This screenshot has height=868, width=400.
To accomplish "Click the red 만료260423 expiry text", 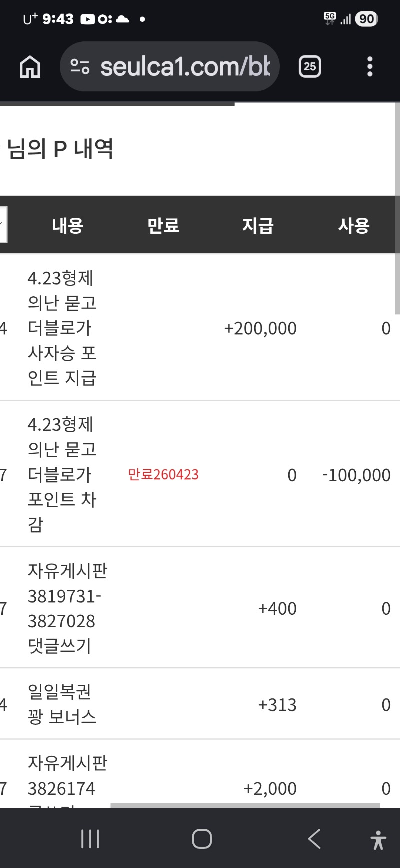I will [x=163, y=474].
